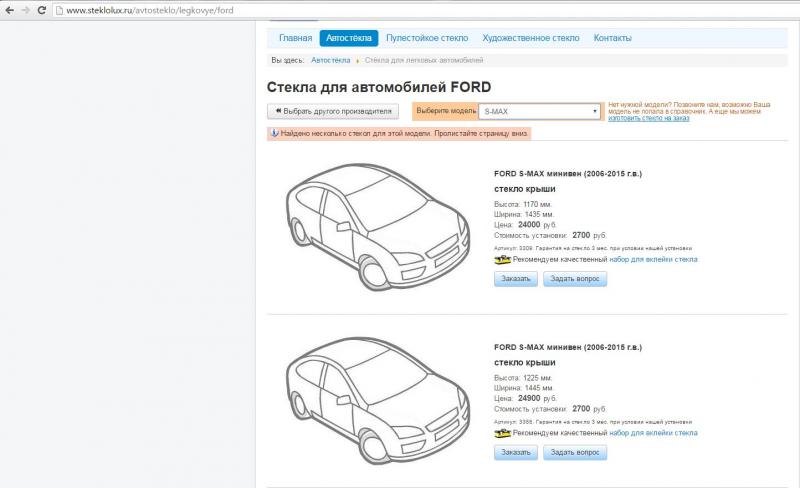The width and height of the screenshot is (800, 488).
Task: Go to Художественное стекло page
Action: (x=531, y=38)
